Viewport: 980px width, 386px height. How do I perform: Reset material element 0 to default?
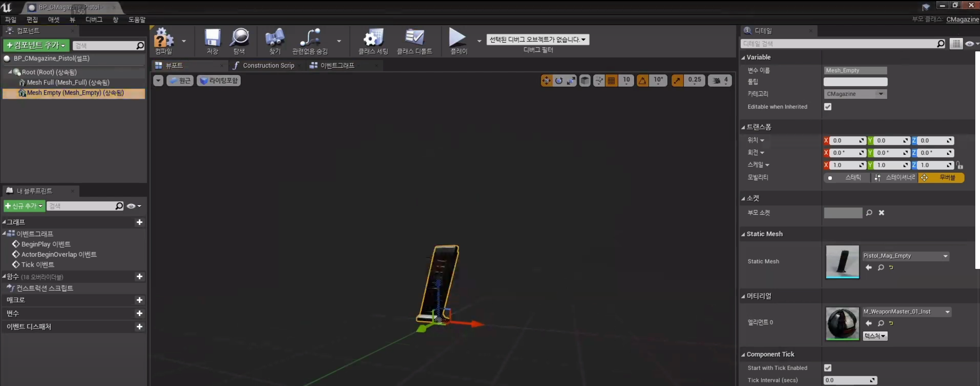(x=891, y=323)
